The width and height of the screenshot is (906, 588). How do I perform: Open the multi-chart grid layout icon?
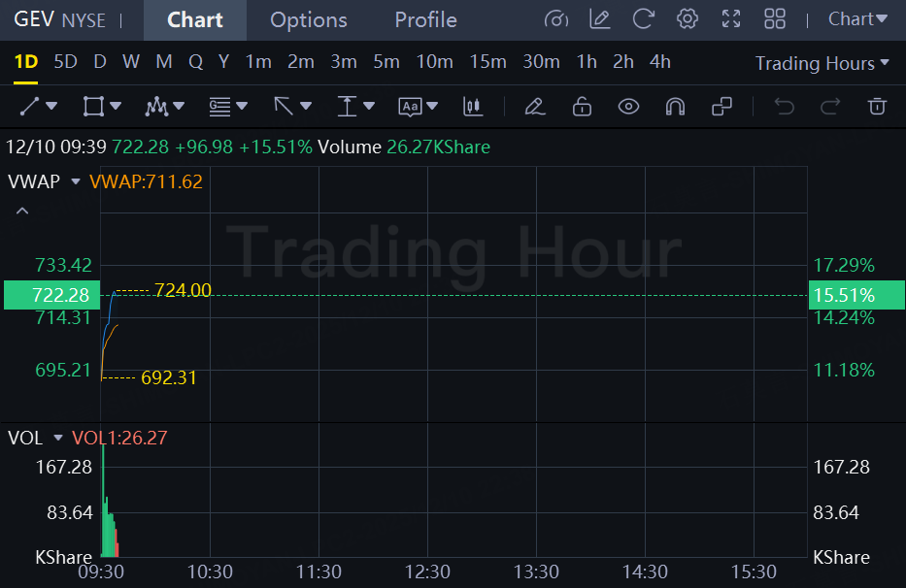[775, 18]
